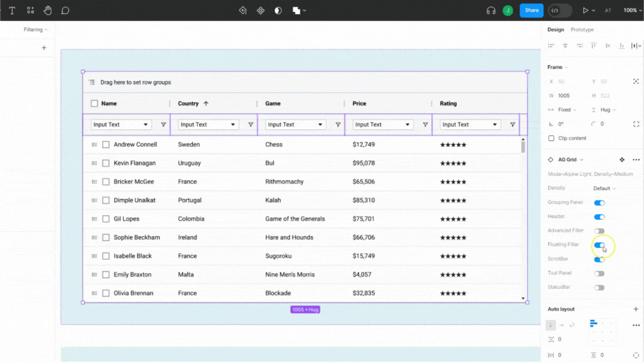
Task: Select the Hand tool
Action: 47,10
